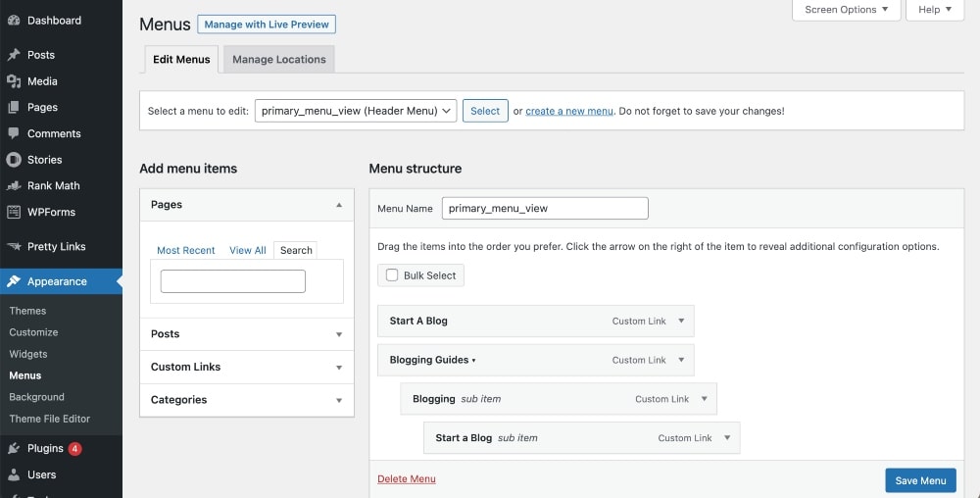Select the Most Recent pages tab
The height and width of the screenshot is (498, 980).
point(185,250)
